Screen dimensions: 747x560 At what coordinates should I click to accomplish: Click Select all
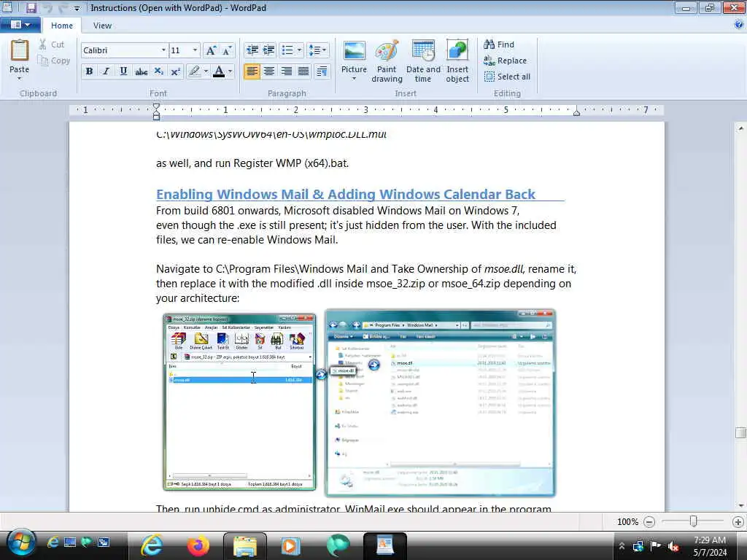[508, 77]
